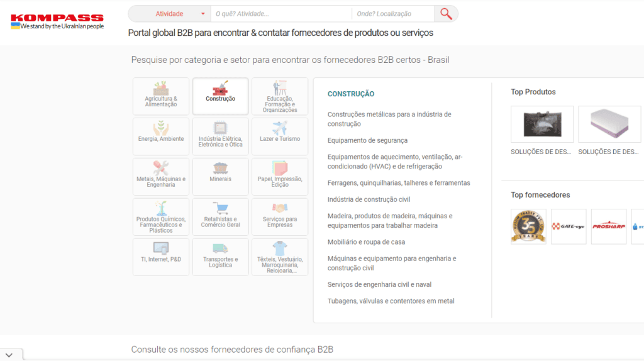Open the Educação, Formação e Organizações category

pyautogui.click(x=280, y=96)
